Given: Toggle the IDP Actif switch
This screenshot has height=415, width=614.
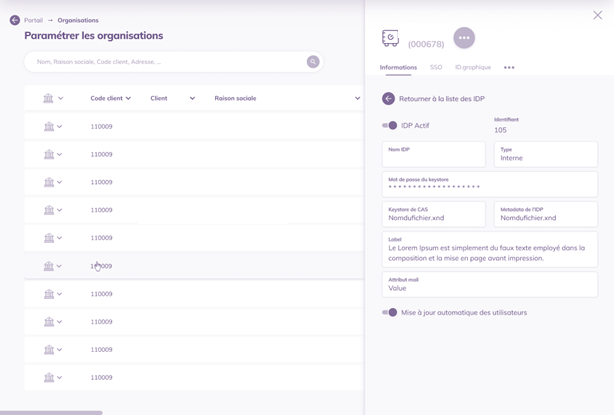Looking at the screenshot, I should click(389, 126).
